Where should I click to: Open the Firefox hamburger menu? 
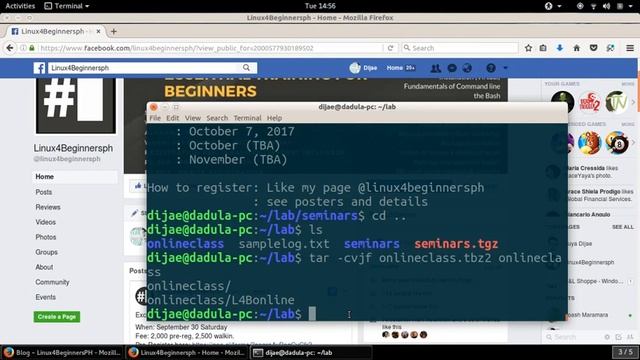630,48
